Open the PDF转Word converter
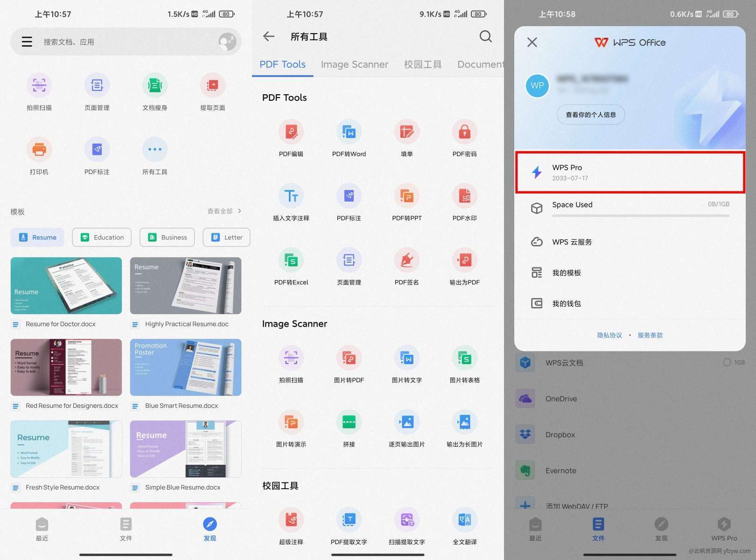The height and width of the screenshot is (560, 756). pyautogui.click(x=349, y=138)
